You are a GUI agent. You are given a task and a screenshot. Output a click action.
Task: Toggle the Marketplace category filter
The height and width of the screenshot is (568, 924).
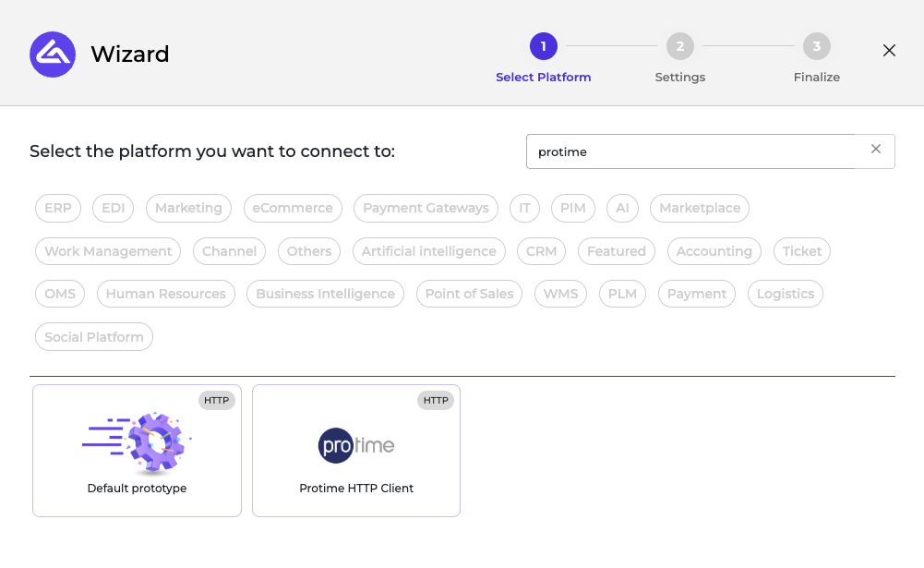(700, 208)
